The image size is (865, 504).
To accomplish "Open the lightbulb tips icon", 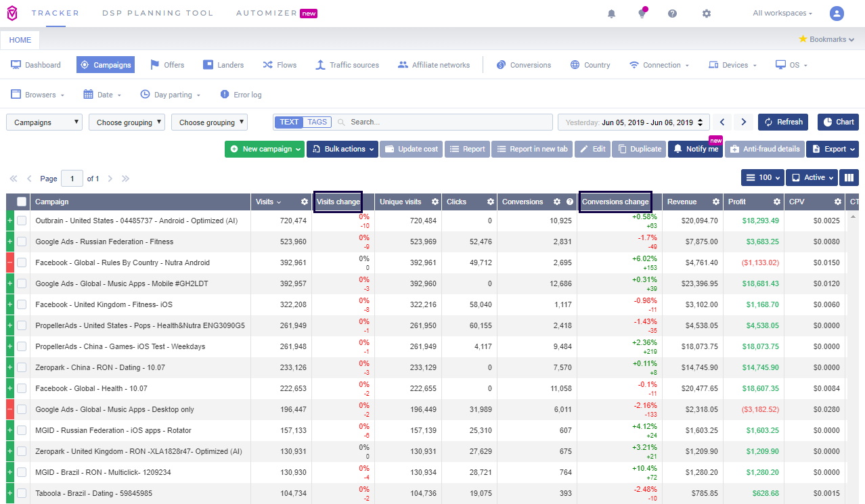I will pyautogui.click(x=642, y=14).
